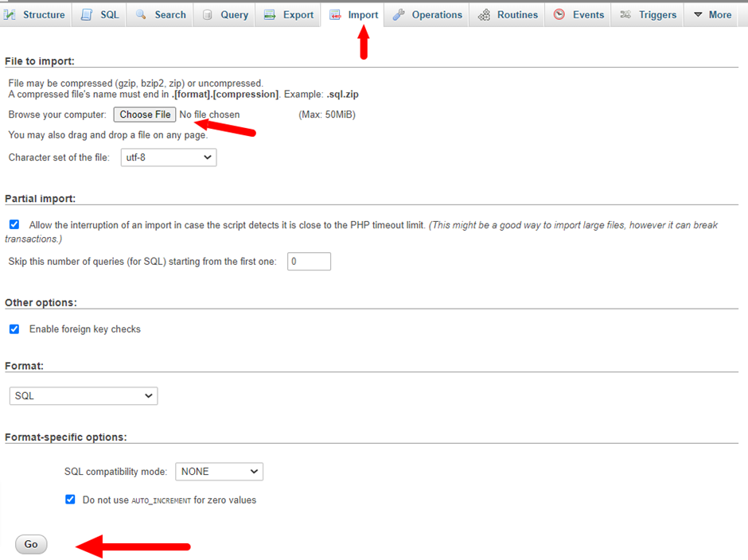
Task: Click the 'File to import:' heading
Action: pos(40,61)
